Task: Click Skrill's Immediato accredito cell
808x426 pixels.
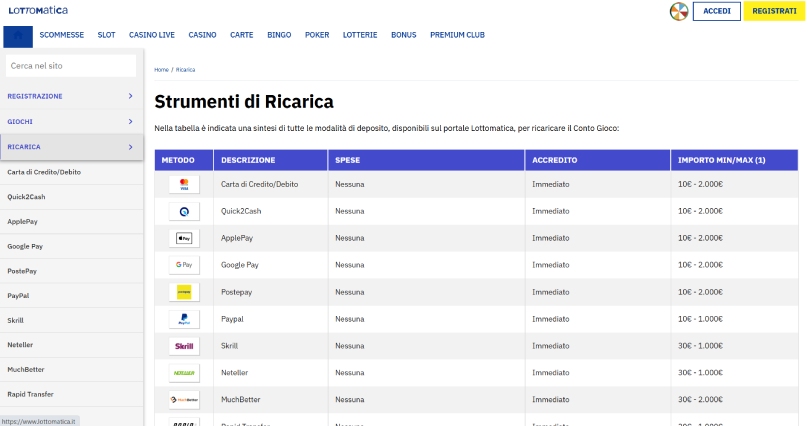Action: (x=598, y=346)
